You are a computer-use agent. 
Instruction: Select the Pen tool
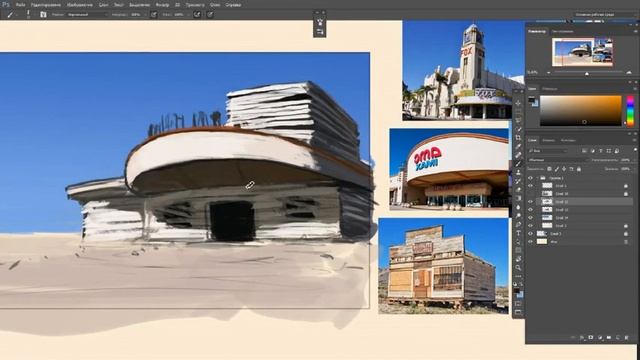[x=518, y=224]
